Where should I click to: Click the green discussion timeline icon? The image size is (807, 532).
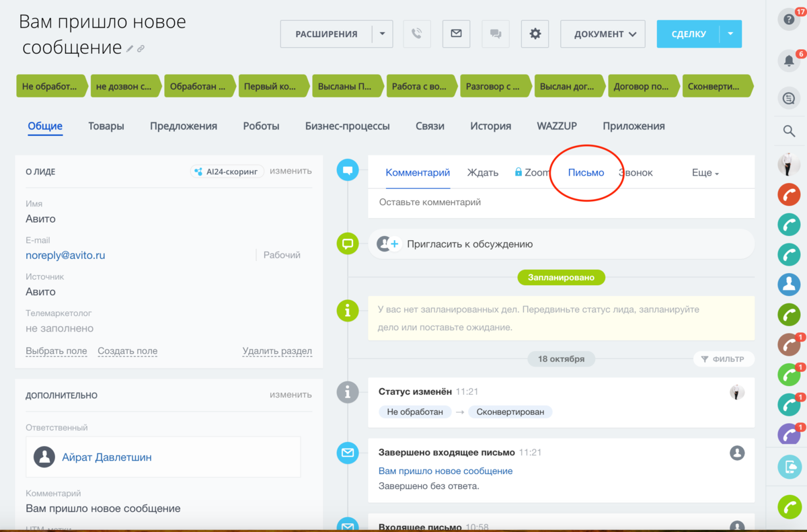point(348,243)
